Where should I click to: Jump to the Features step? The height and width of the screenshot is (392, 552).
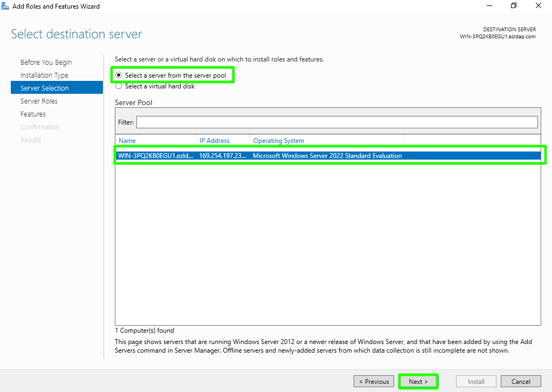click(x=33, y=114)
